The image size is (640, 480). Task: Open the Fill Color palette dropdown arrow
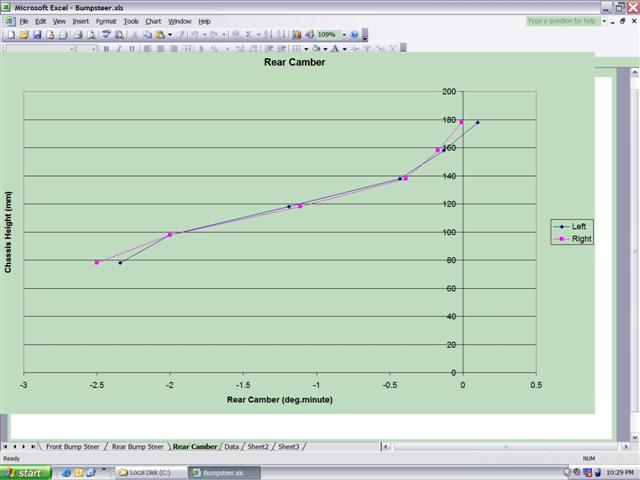click(x=325, y=49)
